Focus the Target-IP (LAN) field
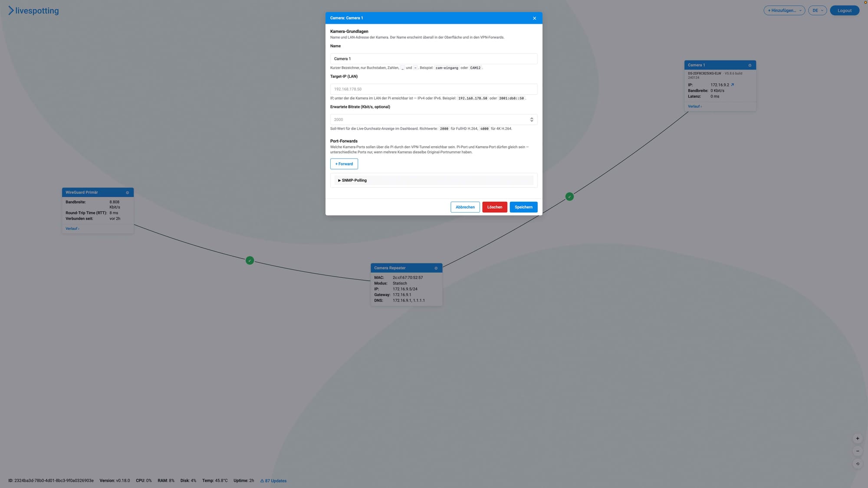The width and height of the screenshot is (868, 488). point(434,89)
